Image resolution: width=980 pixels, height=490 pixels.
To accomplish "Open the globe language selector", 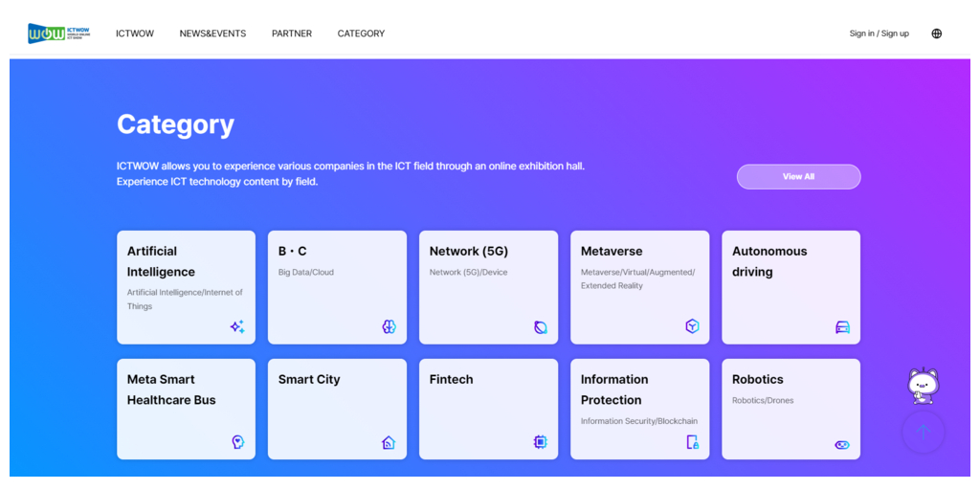I will (936, 33).
